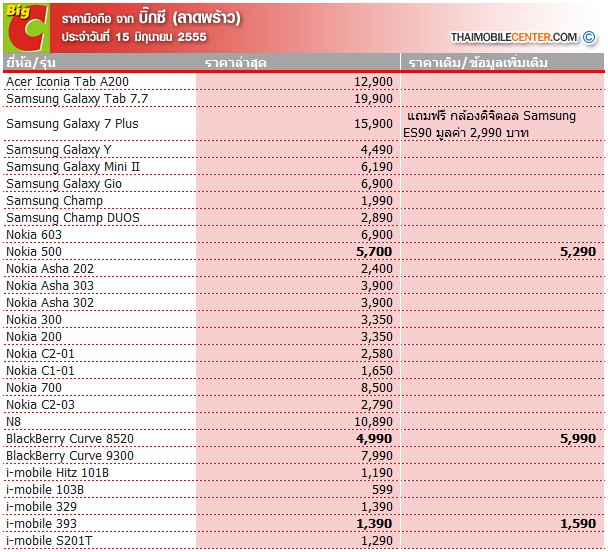Click i-mobile 393 original price 1,590

tap(578, 524)
